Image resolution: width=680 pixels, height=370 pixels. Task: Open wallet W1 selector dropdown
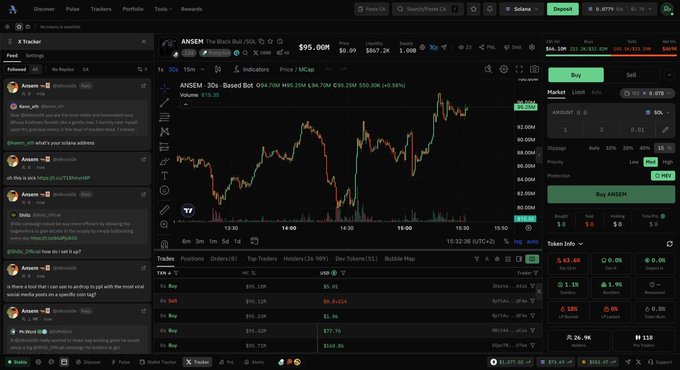coord(647,93)
